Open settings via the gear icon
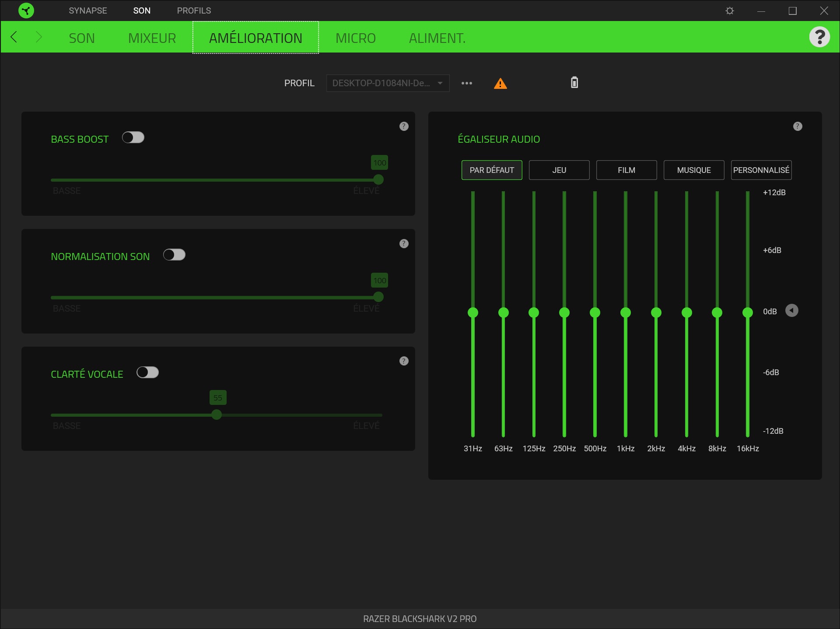 [729, 11]
